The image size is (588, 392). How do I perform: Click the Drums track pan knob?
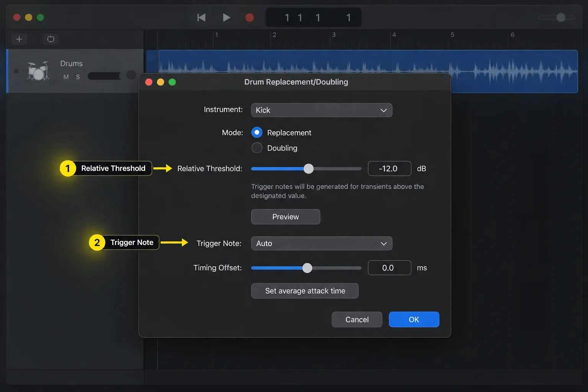click(x=131, y=75)
